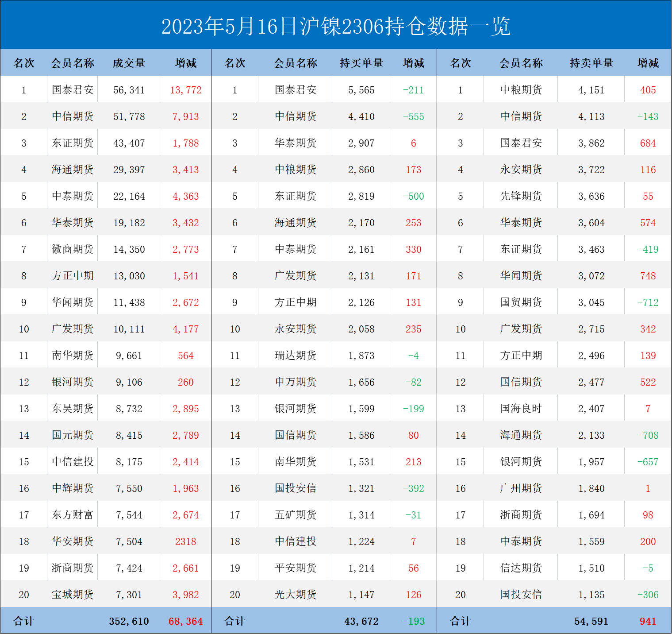Screen dimensions: 672x634
Task: Click total short change 941
Action: 648,621
